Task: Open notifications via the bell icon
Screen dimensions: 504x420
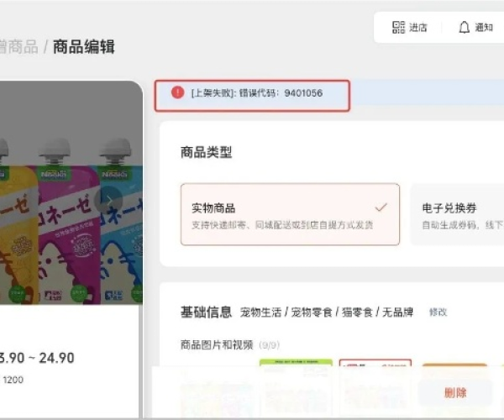Action: pos(464,28)
